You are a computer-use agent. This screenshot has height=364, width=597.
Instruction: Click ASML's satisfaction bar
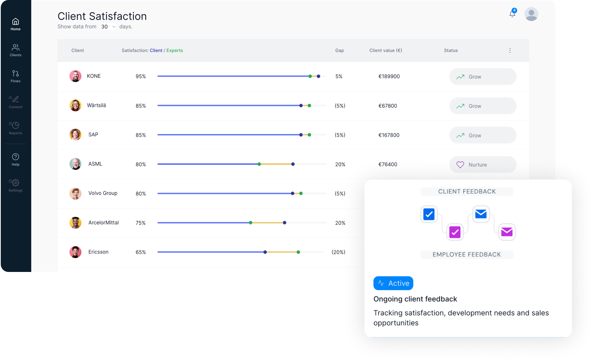242,164
